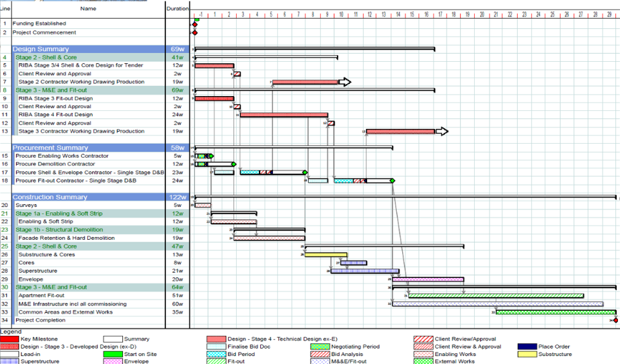The width and height of the screenshot is (620, 364).
Task: Click the Duration column header
Action: point(178,9)
